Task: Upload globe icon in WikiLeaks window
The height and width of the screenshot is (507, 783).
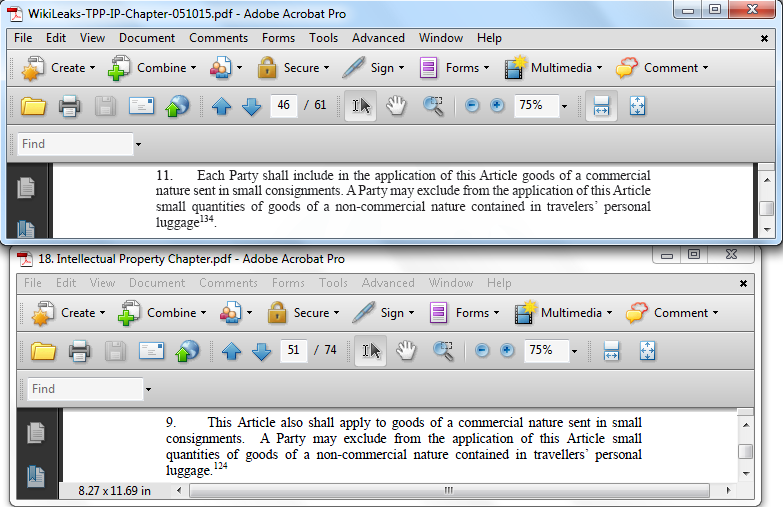Action: pyautogui.click(x=177, y=106)
